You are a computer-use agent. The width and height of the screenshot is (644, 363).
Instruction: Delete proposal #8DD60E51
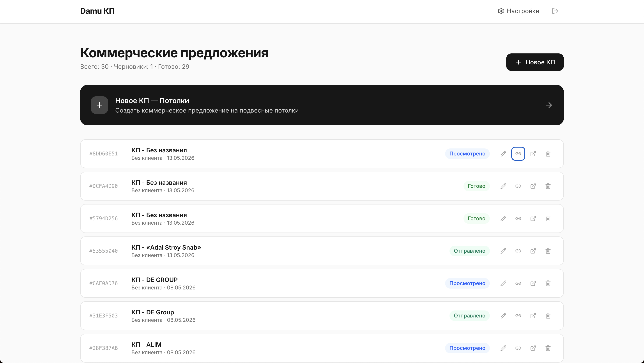tap(548, 154)
